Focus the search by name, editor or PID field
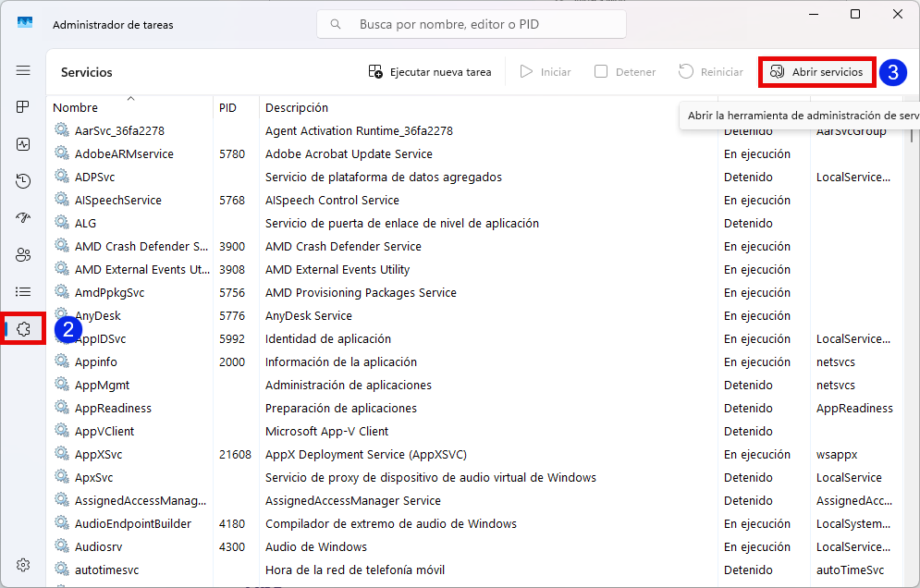The height and width of the screenshot is (588, 920). [x=472, y=24]
